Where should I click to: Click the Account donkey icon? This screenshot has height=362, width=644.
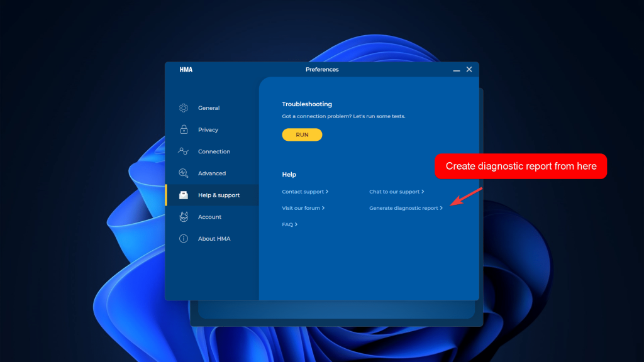[x=184, y=217]
